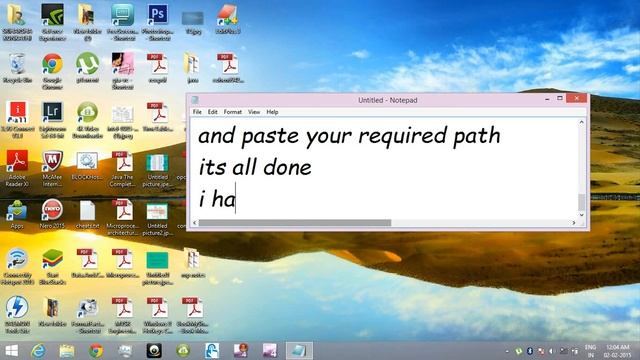Open the blue touch-hand taskbar icon
This screenshot has width=640, height=360.
coord(212,351)
